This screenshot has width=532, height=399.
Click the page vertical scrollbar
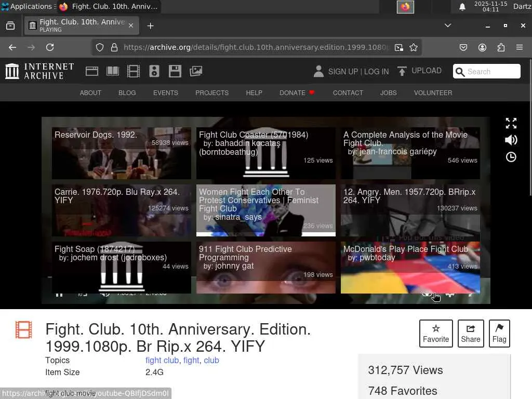coord(530,127)
